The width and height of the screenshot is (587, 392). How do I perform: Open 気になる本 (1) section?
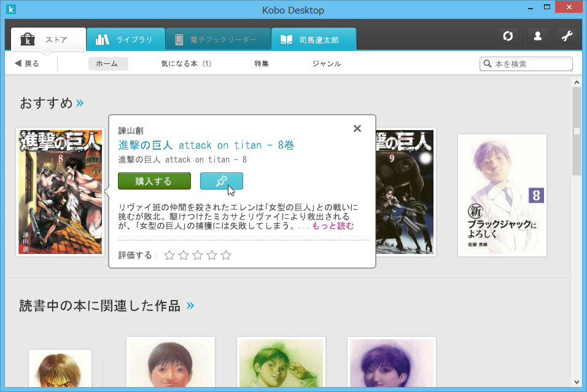(x=186, y=64)
